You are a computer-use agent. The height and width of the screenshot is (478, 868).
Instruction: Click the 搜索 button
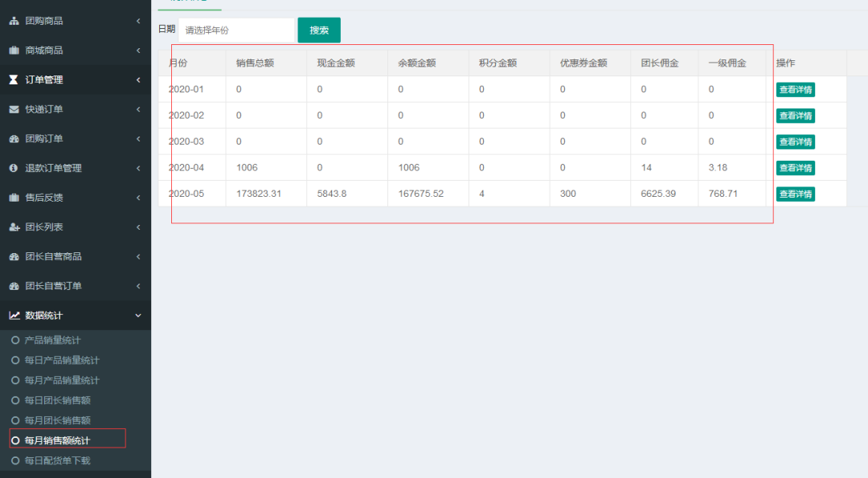(x=319, y=31)
